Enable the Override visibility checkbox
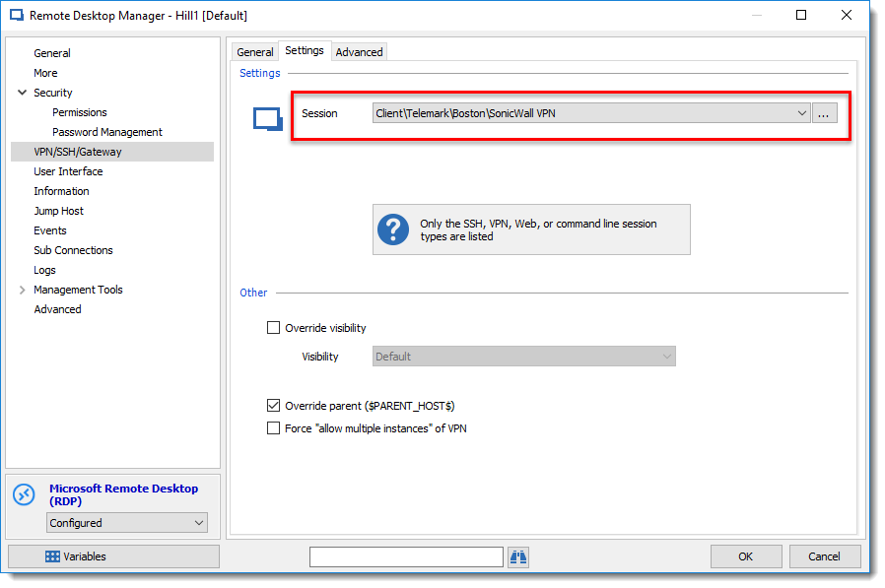Screen dimensions: 885x588 [273, 328]
